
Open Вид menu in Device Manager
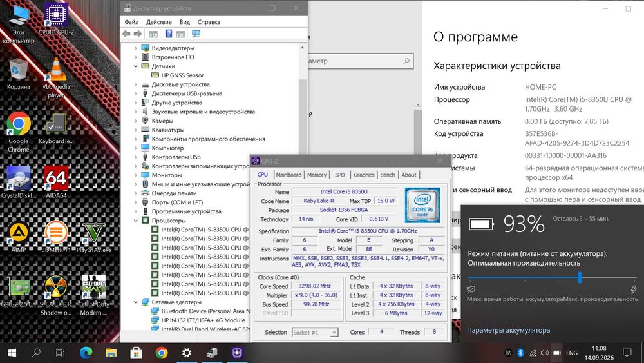point(184,22)
